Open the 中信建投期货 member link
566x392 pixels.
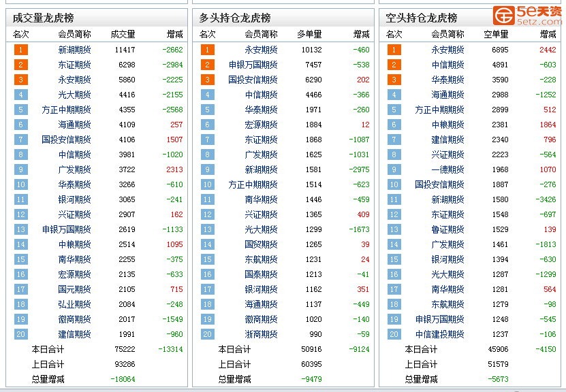pos(440,334)
